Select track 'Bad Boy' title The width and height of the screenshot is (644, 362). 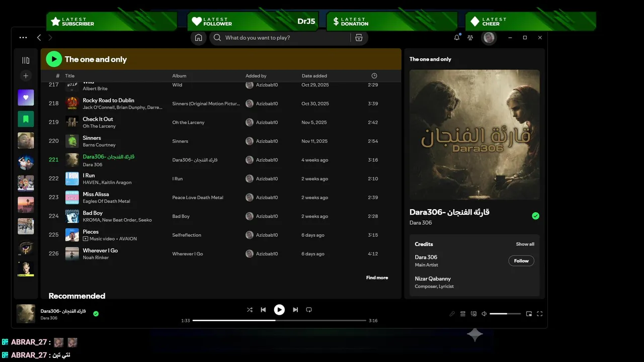click(x=93, y=213)
